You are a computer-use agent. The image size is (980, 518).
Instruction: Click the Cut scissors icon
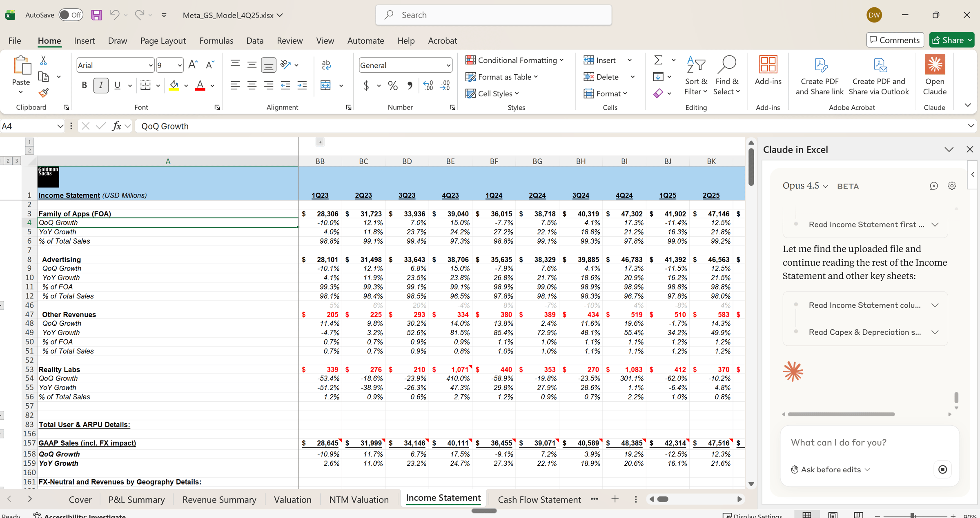tap(43, 60)
